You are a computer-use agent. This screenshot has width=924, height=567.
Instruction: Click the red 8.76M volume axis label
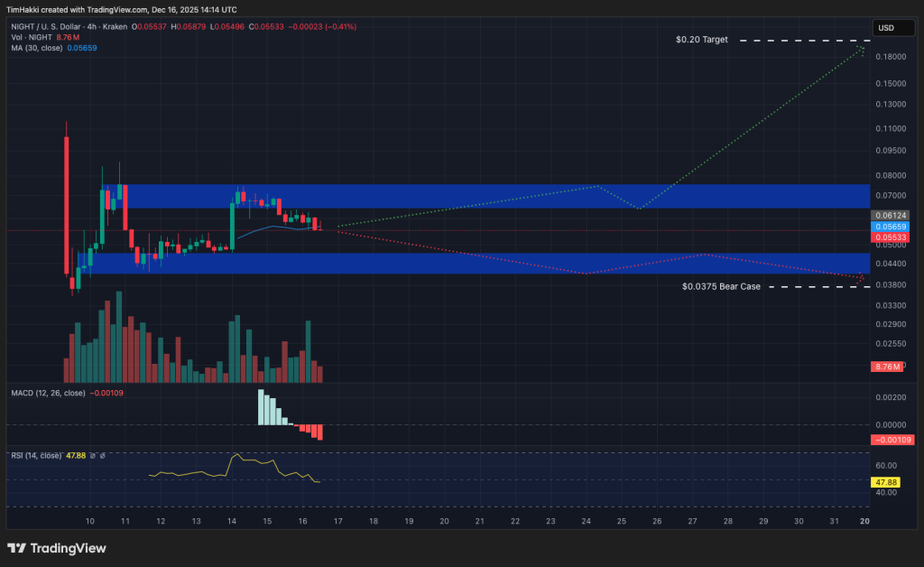(885, 367)
